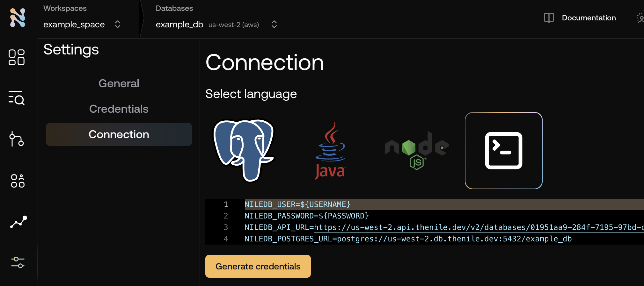Screen dimensions: 644x286
Task: Click line number 4 in code gutter
Action: coord(226,239)
